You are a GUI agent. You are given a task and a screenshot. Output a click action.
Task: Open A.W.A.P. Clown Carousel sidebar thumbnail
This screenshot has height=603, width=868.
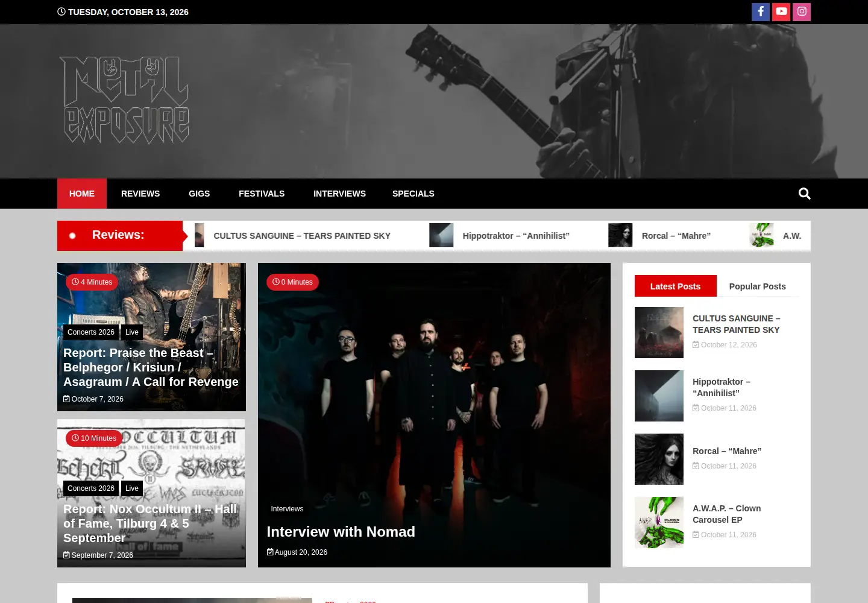tap(659, 522)
